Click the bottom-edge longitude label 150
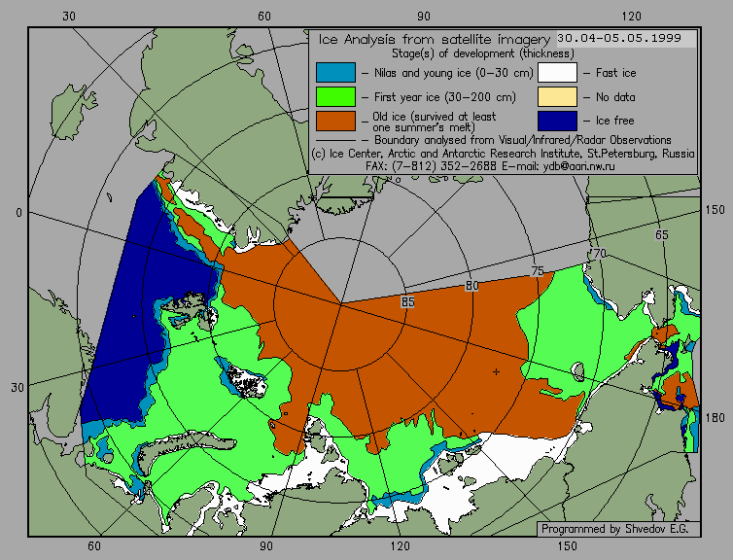 pyautogui.click(x=568, y=546)
